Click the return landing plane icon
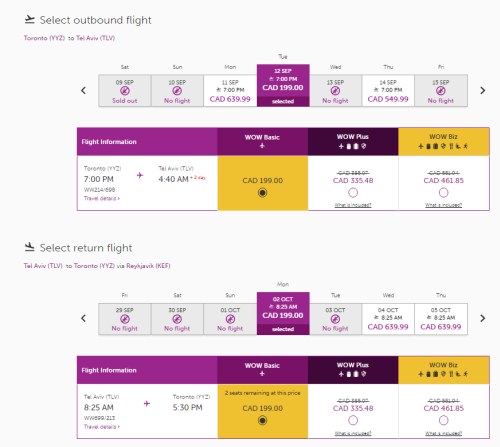Viewport: 500px width, 447px height. click(29, 247)
